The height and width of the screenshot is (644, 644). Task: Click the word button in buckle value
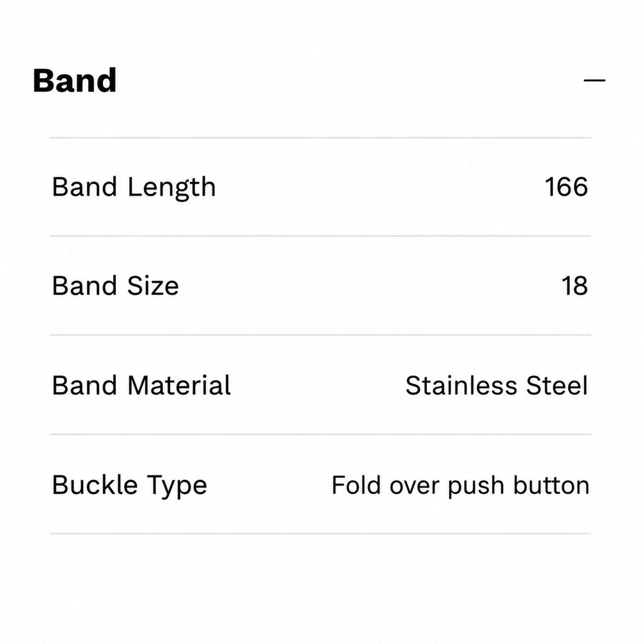point(551,485)
